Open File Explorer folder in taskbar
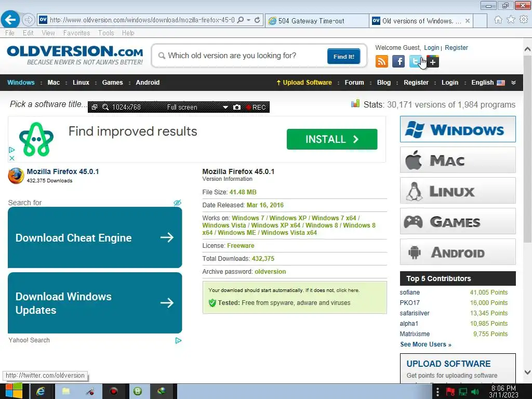 (x=65, y=392)
